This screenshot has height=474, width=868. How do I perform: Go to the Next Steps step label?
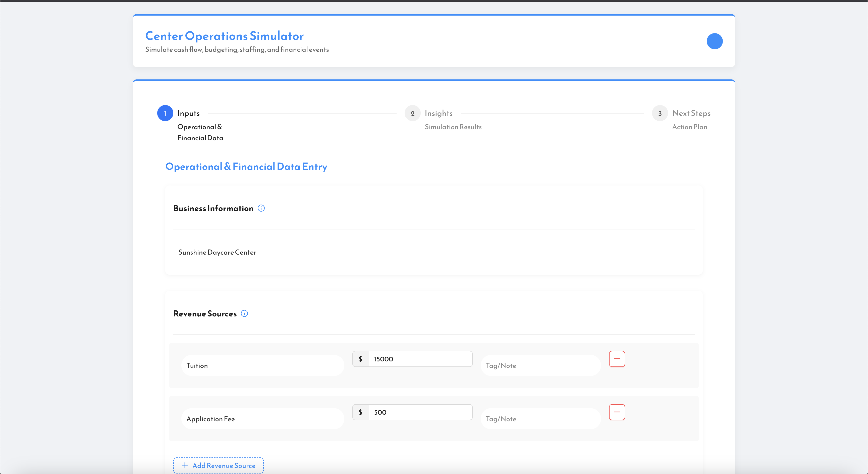pyautogui.click(x=691, y=113)
